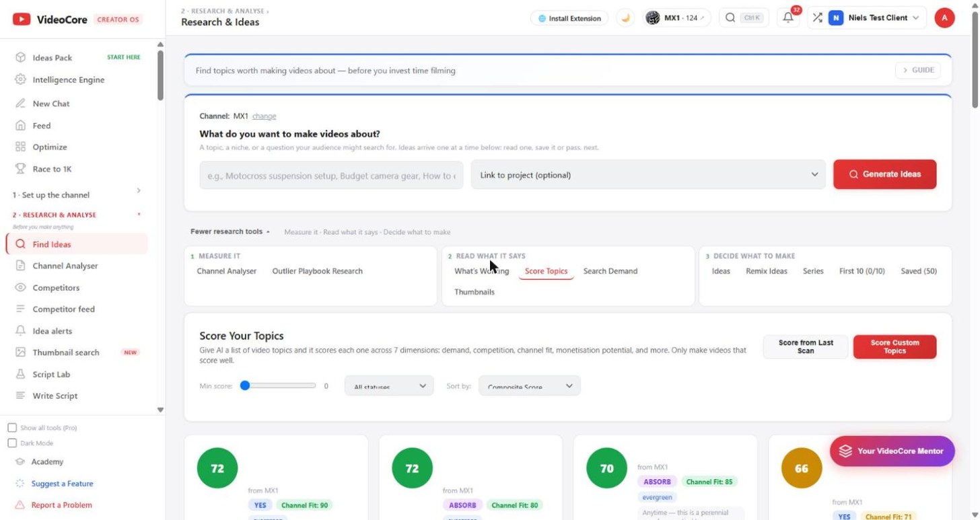
Task: Click the Optimize grid icon
Action: click(20, 147)
